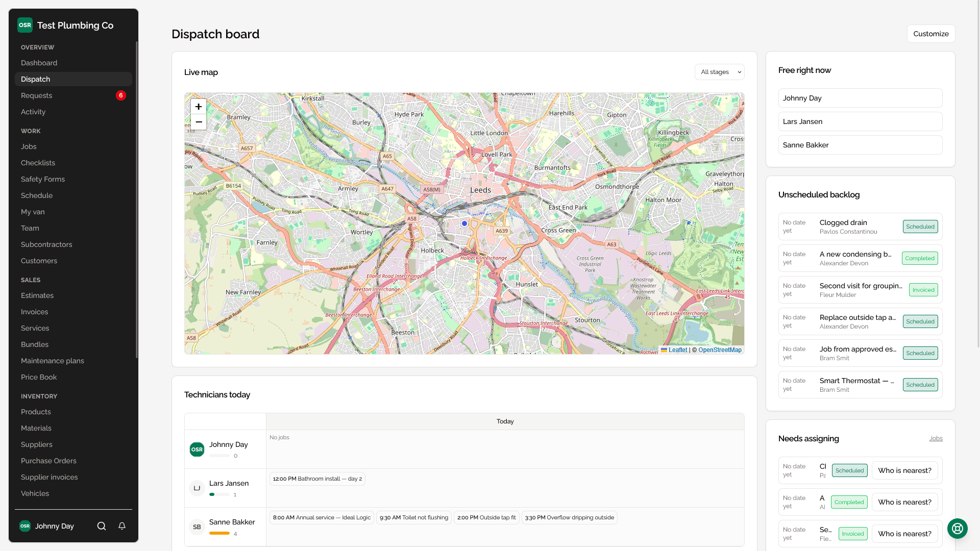
Task: Click the page vertical scrollbar
Action: tap(977, 173)
